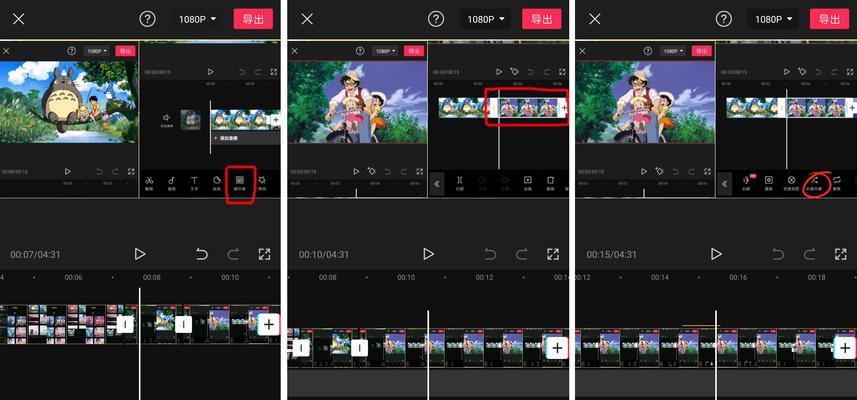Screen dimensions: 857x400
Task: Close the editor showing 00:15/04:31
Action: (595, 19)
